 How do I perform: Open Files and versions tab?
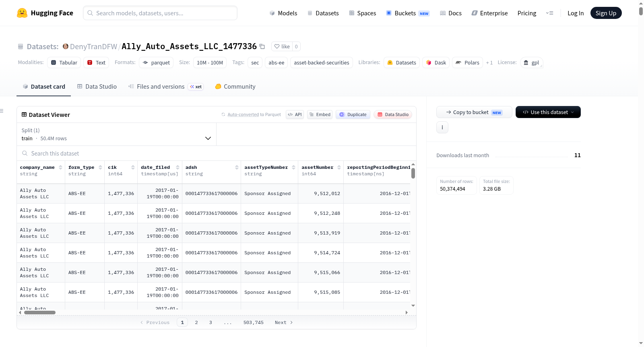165,86
